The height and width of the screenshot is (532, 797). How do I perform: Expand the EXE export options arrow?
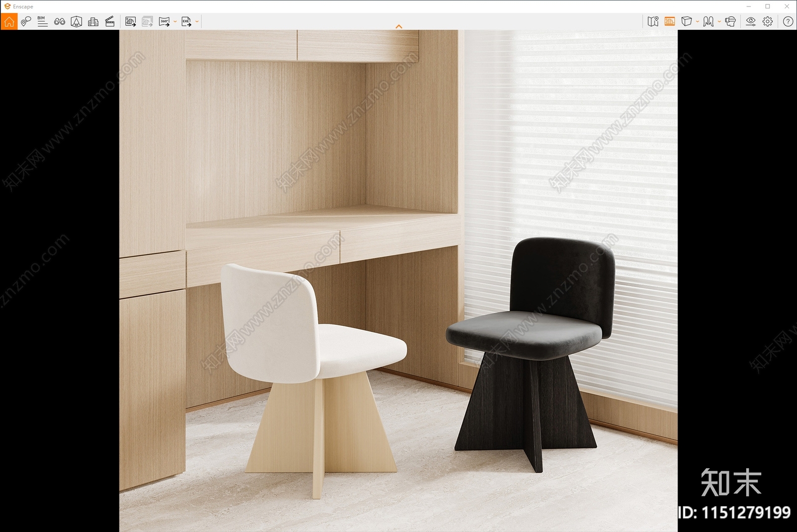[x=197, y=21]
